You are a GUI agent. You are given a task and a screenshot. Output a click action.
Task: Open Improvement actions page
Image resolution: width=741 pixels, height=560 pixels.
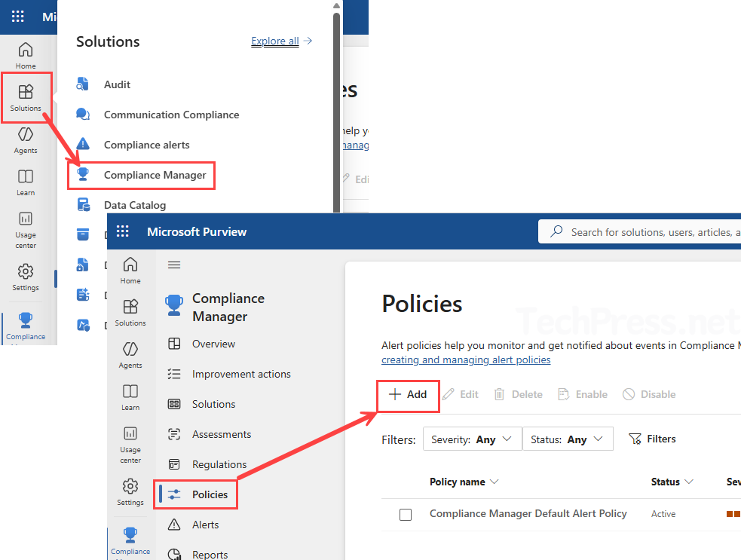click(x=230, y=375)
